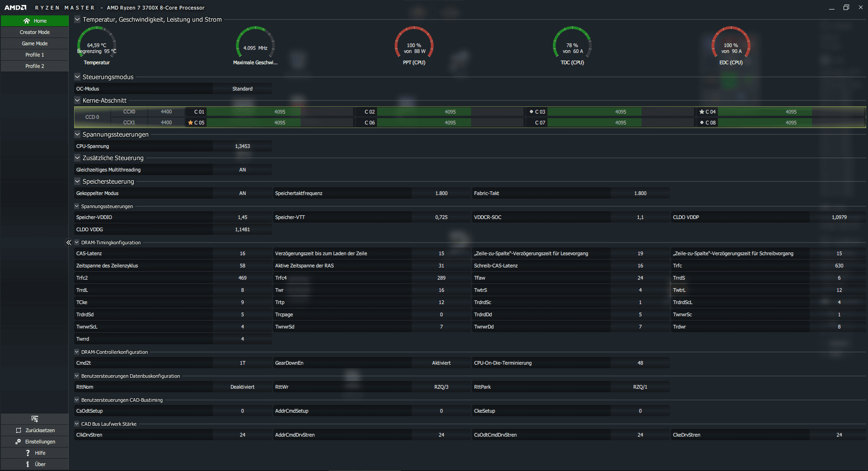Click the RttNom Deaktiviert value
The width and height of the screenshot is (868, 471).
tap(242, 387)
